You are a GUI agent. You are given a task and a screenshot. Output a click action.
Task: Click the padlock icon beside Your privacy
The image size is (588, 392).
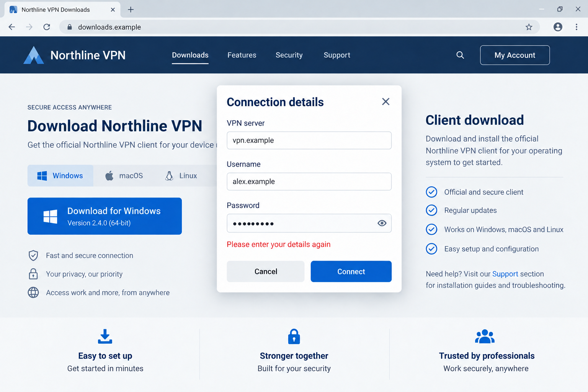33,274
